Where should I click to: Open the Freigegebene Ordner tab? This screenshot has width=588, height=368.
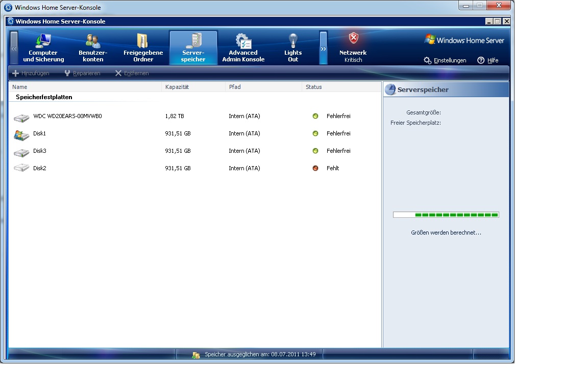point(143,48)
